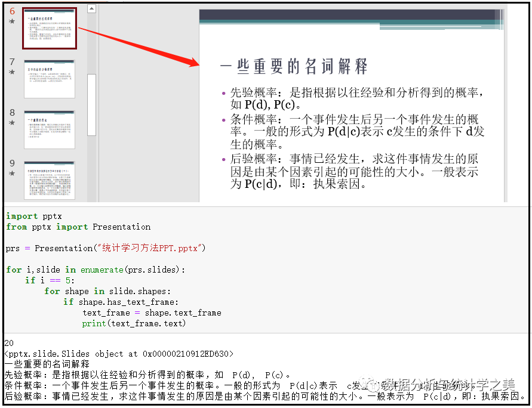Viewport: 532px width, 408px height.
Task: Click the animation star icon under slide 9
Action: click(12, 173)
